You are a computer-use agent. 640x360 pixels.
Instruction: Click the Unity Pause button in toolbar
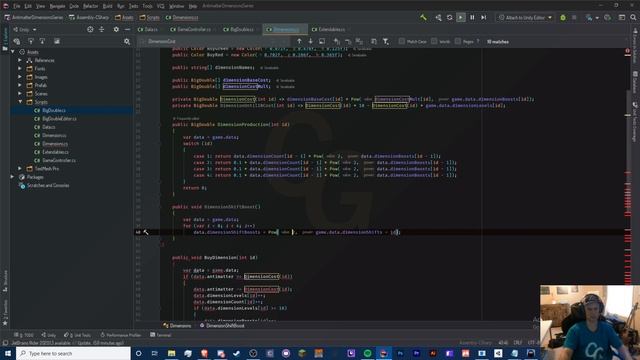pos(472,18)
